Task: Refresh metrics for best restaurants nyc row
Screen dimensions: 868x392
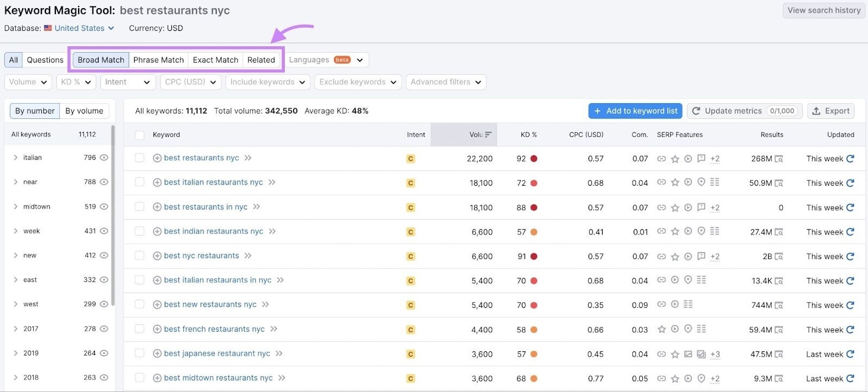Action: click(x=850, y=159)
